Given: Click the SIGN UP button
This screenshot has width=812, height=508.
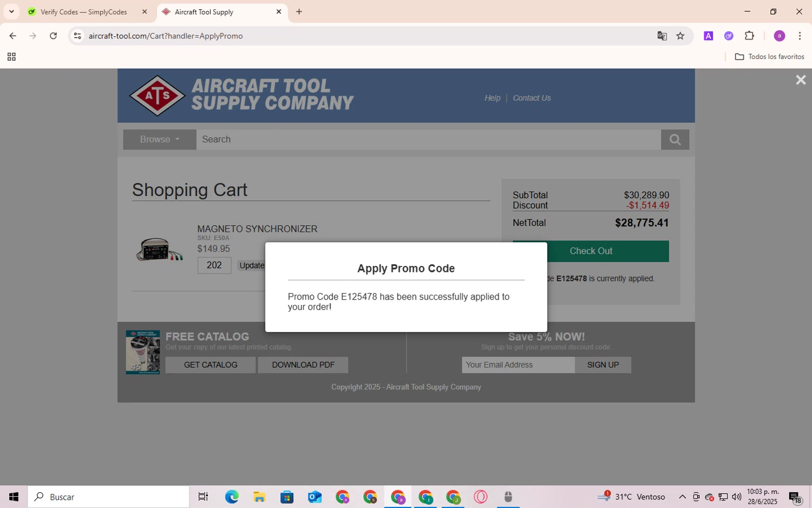Looking at the screenshot, I should 603,365.
